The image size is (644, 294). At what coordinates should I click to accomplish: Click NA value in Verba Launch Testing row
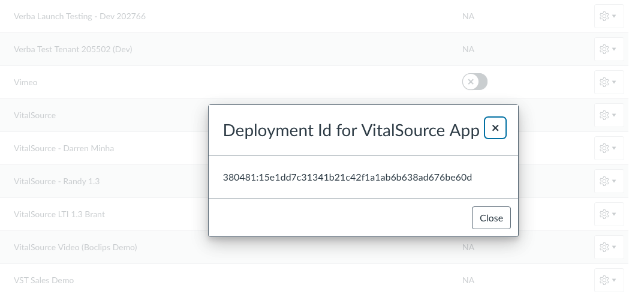coord(468,16)
